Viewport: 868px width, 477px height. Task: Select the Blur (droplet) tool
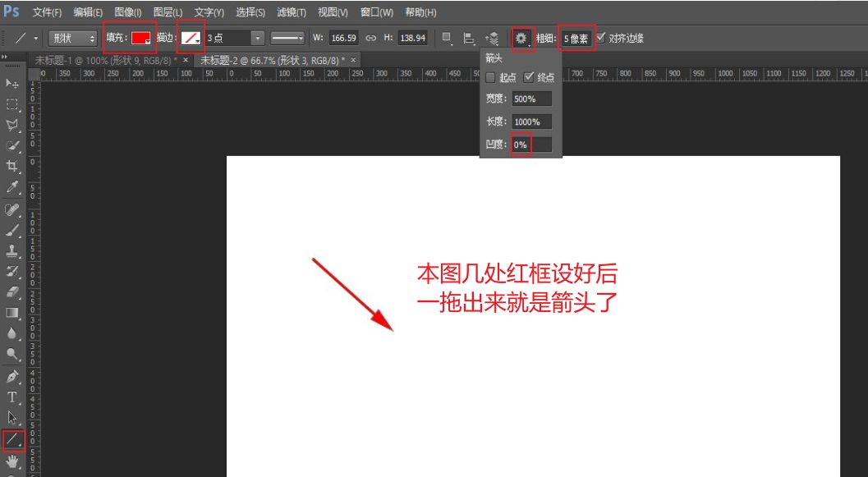12,333
